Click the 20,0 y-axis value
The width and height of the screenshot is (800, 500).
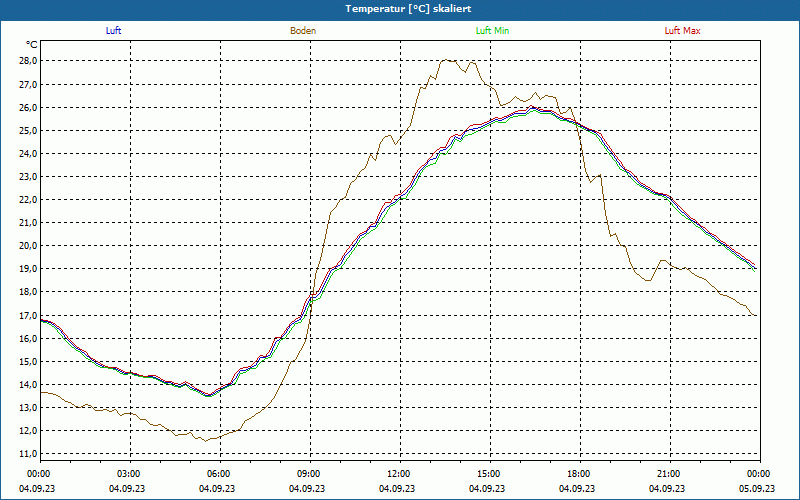pos(29,245)
